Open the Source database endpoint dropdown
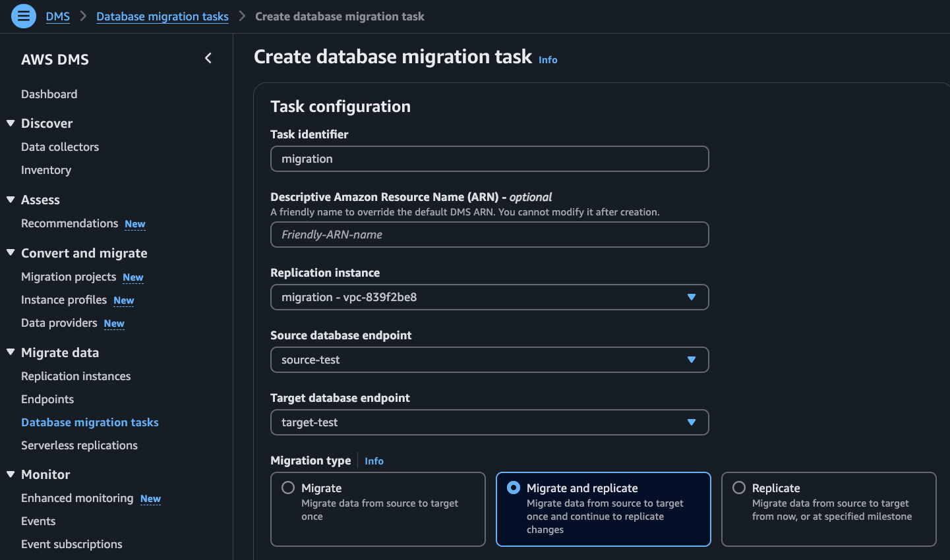Screen dimensions: 950x560 (x=489, y=360)
